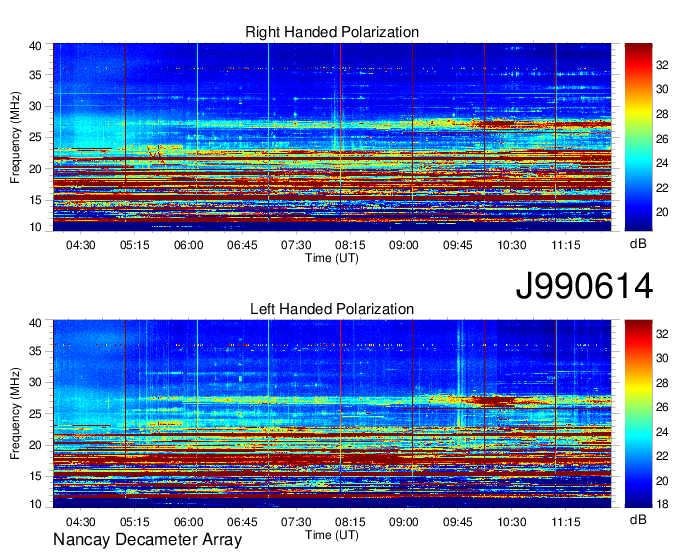
Task: Click 10:30 tick on right-handed plot
Action: pyautogui.click(x=512, y=245)
